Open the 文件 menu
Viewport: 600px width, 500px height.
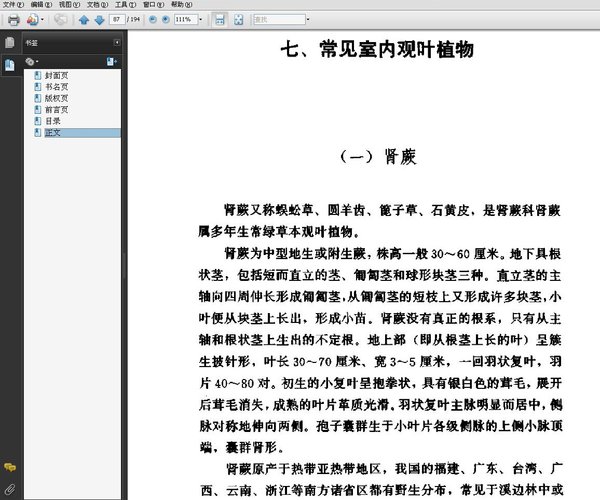tap(13, 4)
